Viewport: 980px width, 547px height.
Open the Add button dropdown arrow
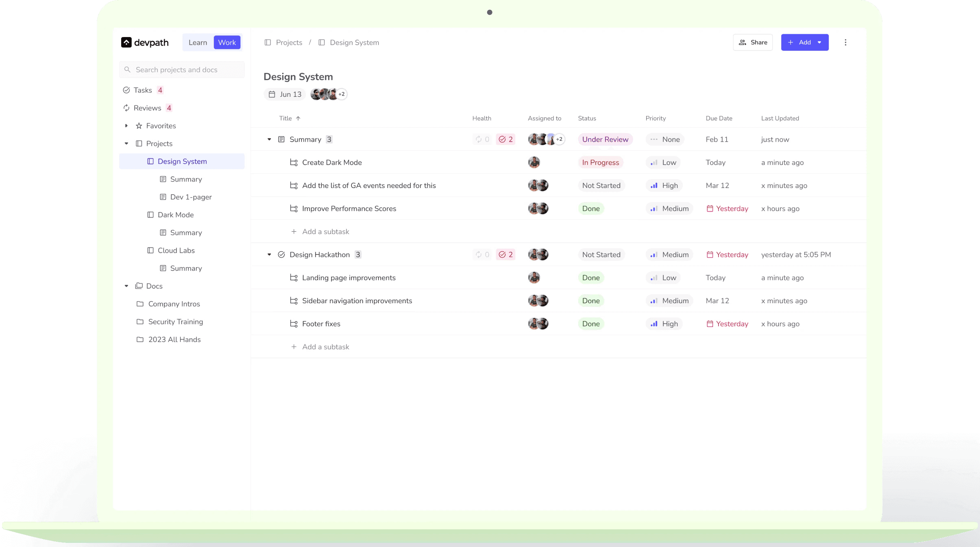coord(819,42)
